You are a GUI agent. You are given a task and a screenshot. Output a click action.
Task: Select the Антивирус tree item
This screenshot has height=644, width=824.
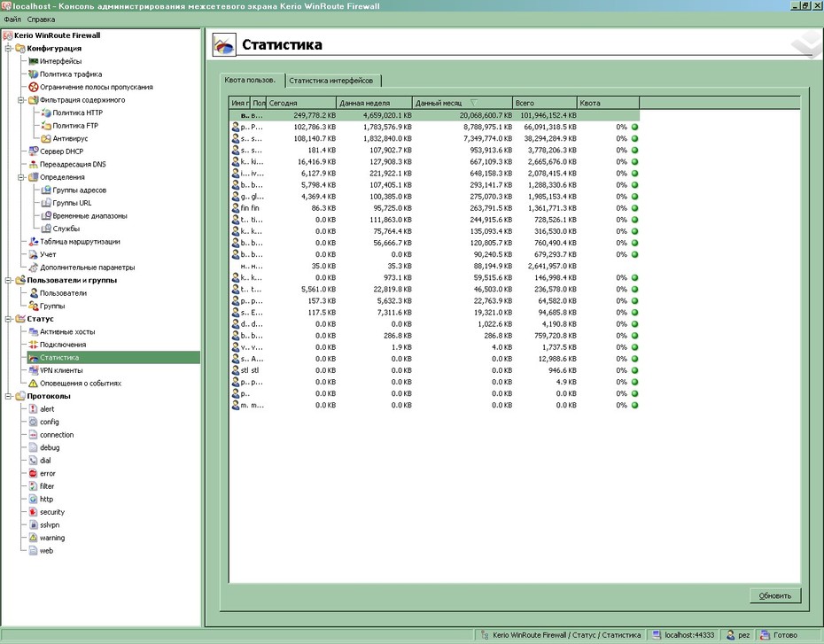tap(70, 138)
